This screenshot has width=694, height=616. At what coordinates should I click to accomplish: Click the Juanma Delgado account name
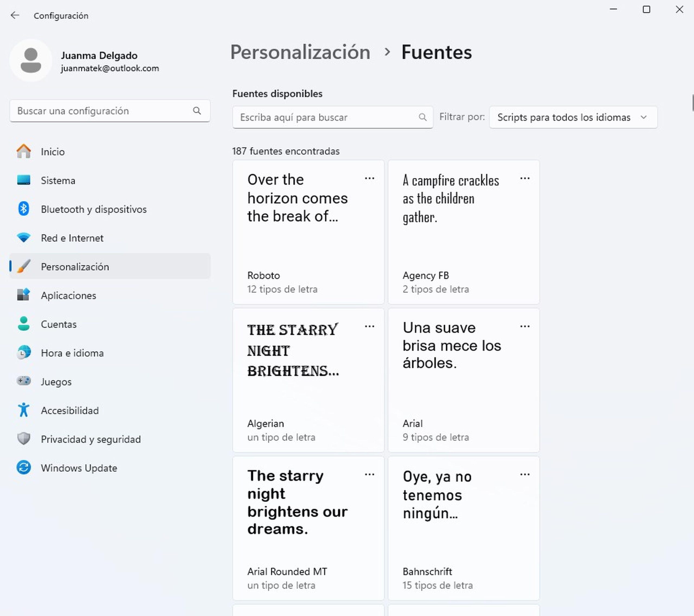point(99,55)
